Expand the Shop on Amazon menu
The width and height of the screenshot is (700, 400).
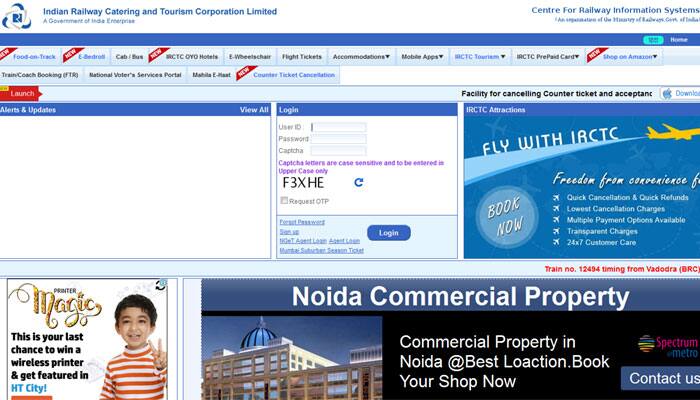point(629,57)
